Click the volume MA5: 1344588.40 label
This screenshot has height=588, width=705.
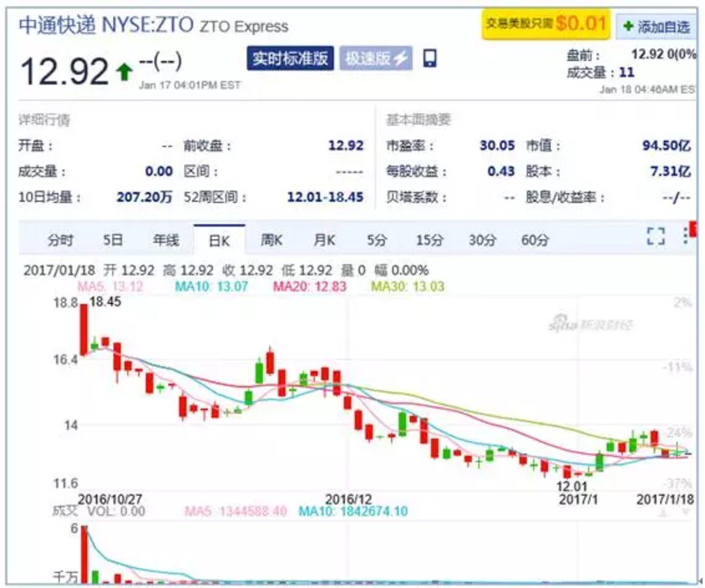235,511
